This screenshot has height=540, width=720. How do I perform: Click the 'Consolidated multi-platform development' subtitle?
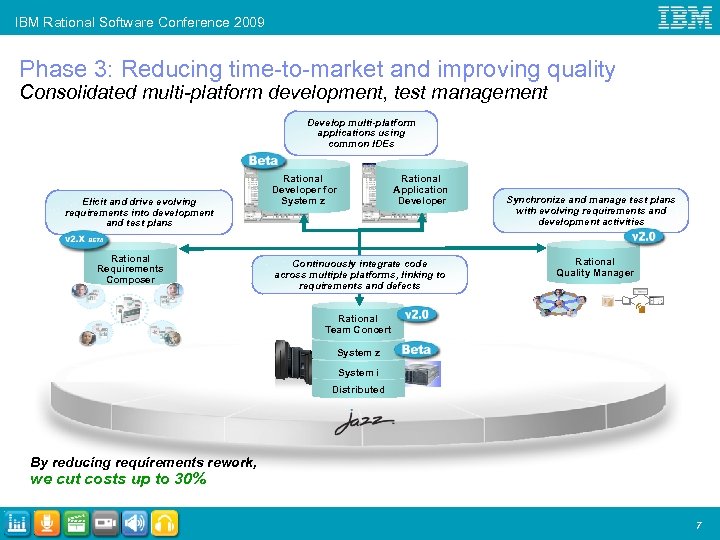click(x=284, y=92)
